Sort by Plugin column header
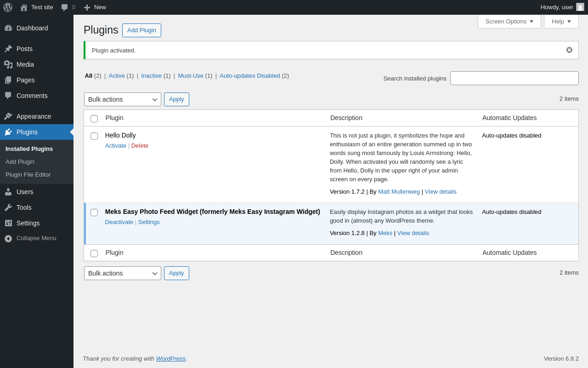The image size is (588, 368). click(114, 118)
